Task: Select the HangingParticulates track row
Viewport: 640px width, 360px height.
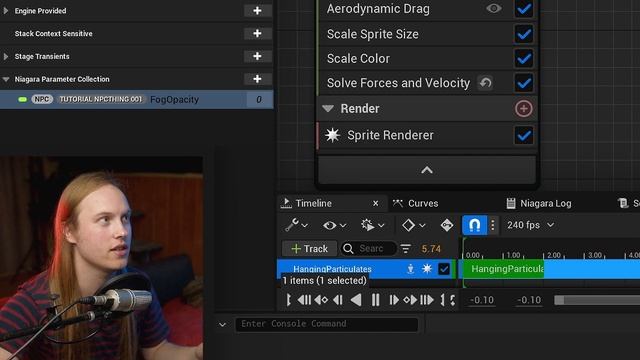Action: tap(366, 269)
